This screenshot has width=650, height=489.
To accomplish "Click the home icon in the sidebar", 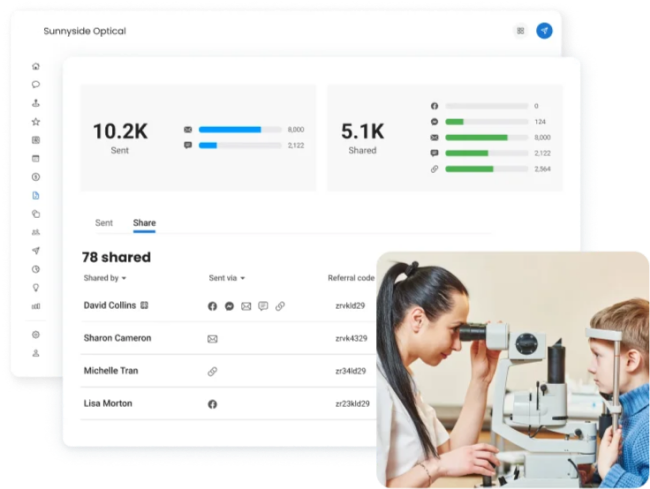I will pyautogui.click(x=36, y=66).
